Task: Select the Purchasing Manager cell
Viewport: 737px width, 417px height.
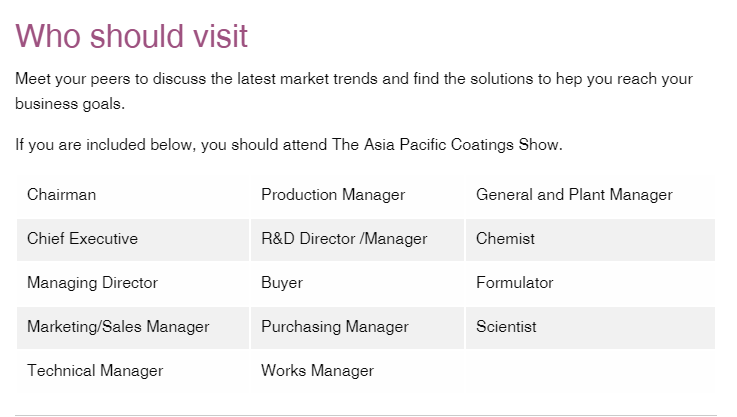Action: pyautogui.click(x=335, y=327)
